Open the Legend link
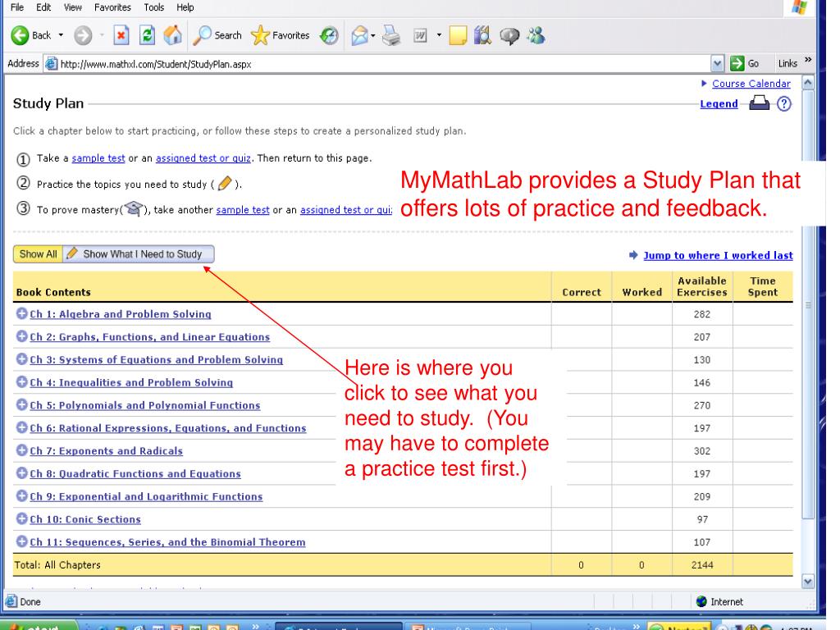The width and height of the screenshot is (840, 630). [719, 104]
